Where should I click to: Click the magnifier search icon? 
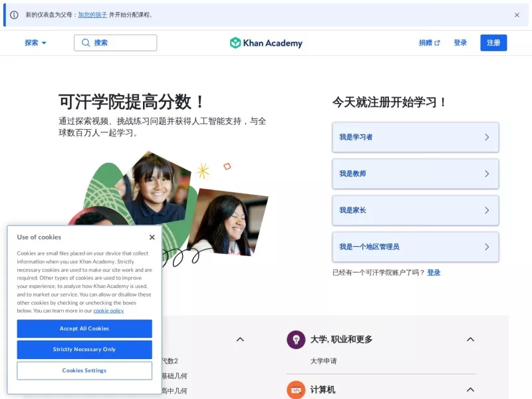[86, 43]
